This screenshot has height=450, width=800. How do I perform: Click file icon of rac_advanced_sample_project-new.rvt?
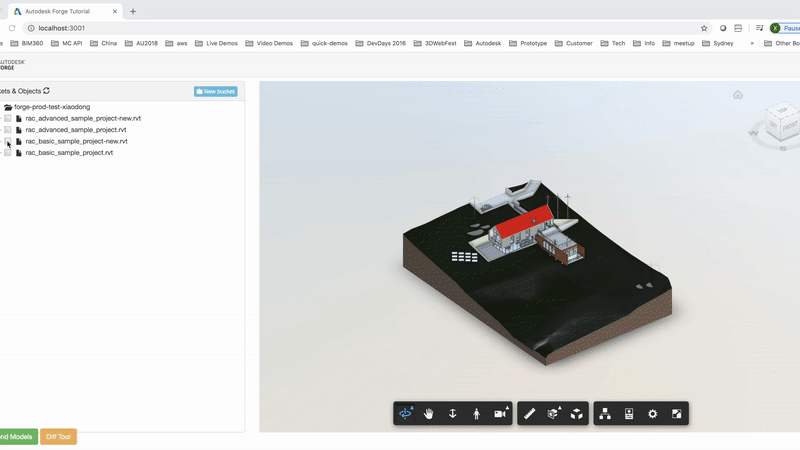(19, 118)
